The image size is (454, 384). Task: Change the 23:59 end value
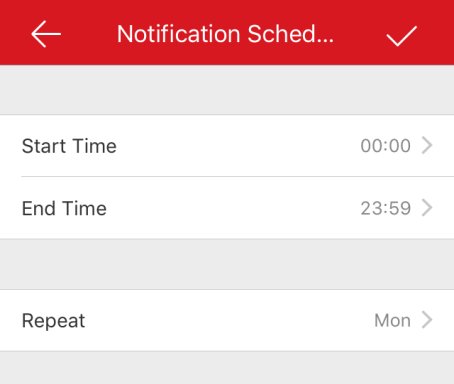385,208
